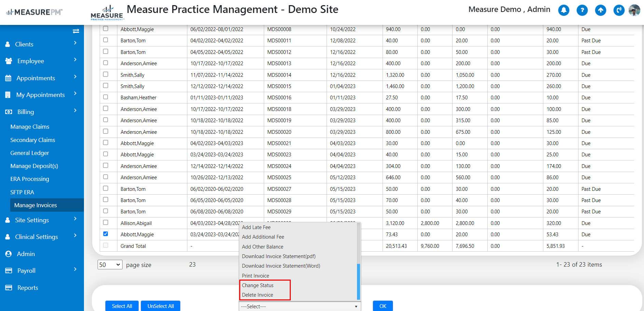The width and height of the screenshot is (644, 311).
Task: Open SFTP ERA in sidebar
Action: click(22, 192)
